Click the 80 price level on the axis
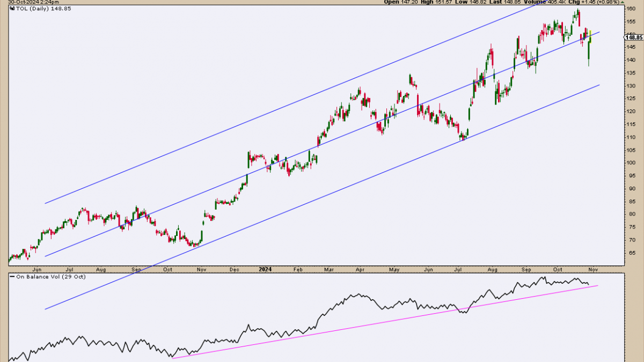The image size is (644, 362). tap(631, 215)
